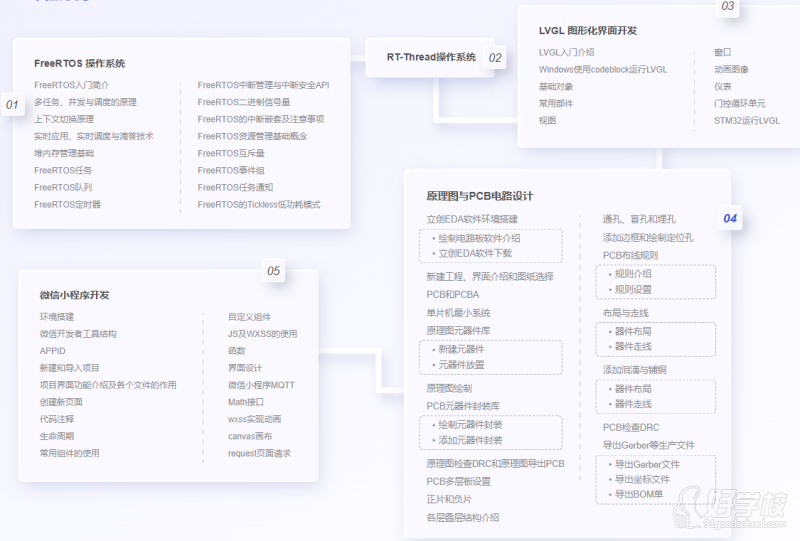800x541 pixels.
Task: Select the STM32运行LVGL entry
Action: (746, 120)
